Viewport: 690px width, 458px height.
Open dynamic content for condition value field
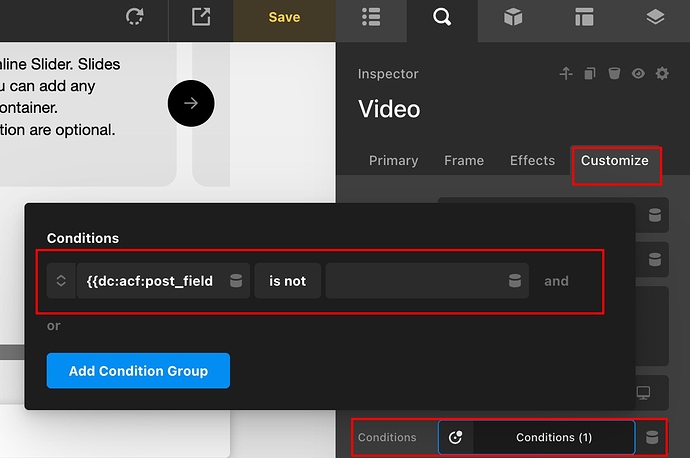point(515,281)
